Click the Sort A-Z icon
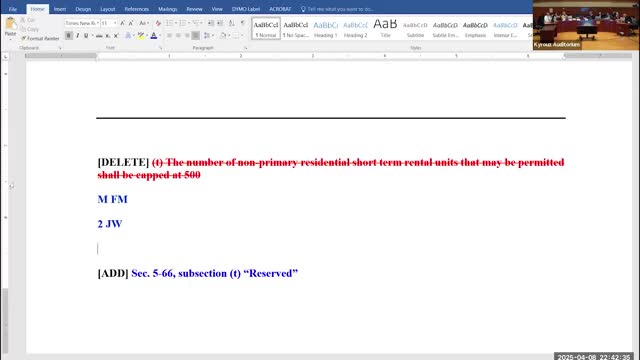Image resolution: width=640 pixels, height=360 pixels. tap(231, 23)
